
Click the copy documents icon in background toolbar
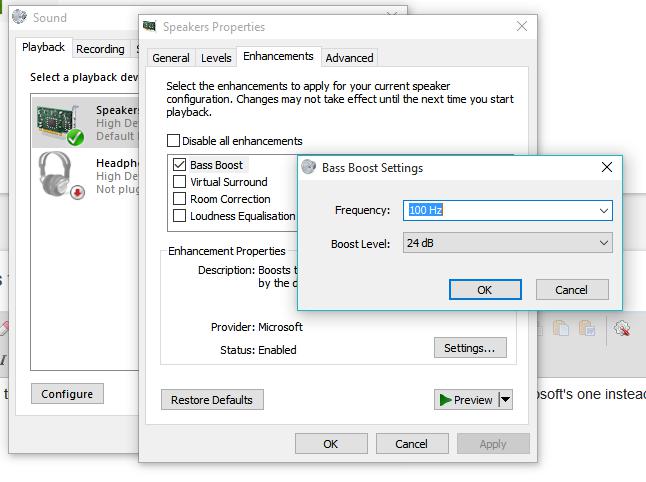561,329
